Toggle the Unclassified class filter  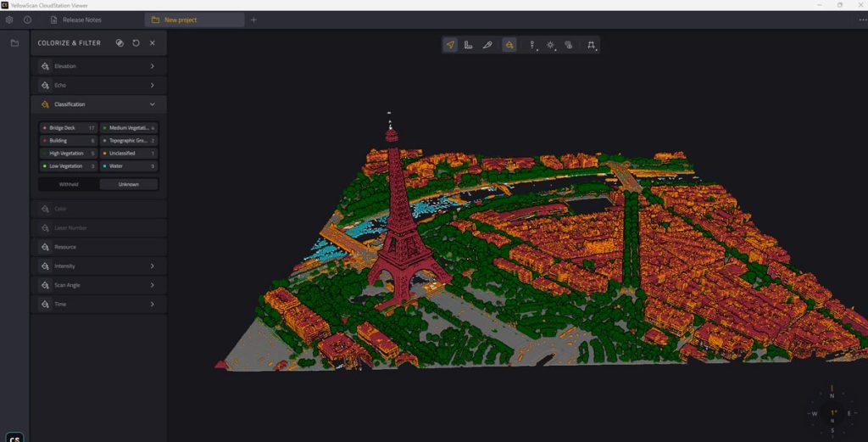(129, 154)
